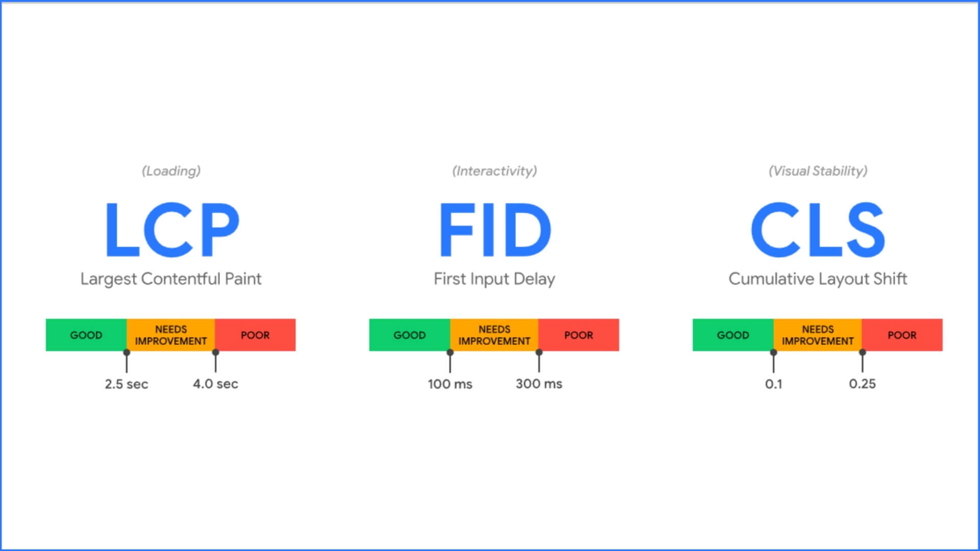Click the POOR segment on FID bar

click(x=577, y=335)
